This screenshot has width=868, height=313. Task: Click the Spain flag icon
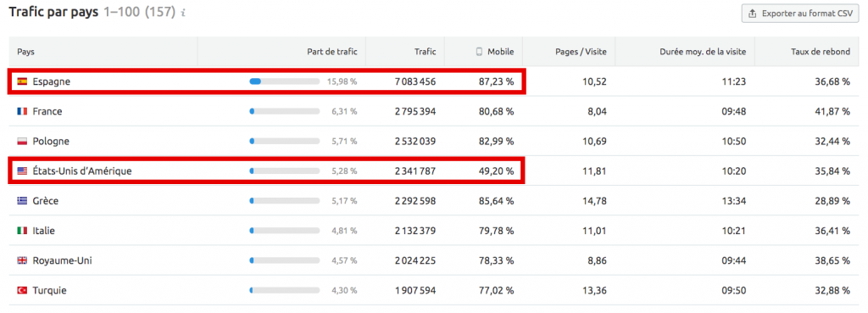point(22,81)
